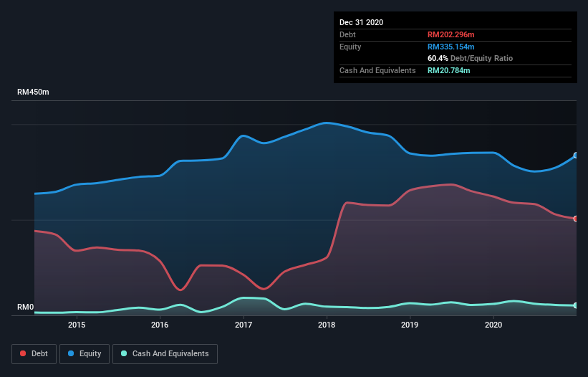Click the red Debt legend dot
588x377 pixels.
pyautogui.click(x=23, y=353)
